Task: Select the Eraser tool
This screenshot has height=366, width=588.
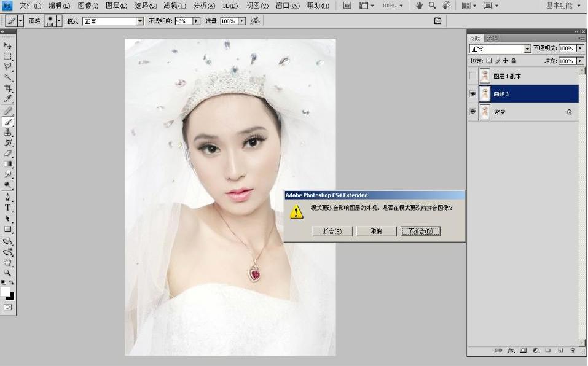Action: pyautogui.click(x=7, y=154)
